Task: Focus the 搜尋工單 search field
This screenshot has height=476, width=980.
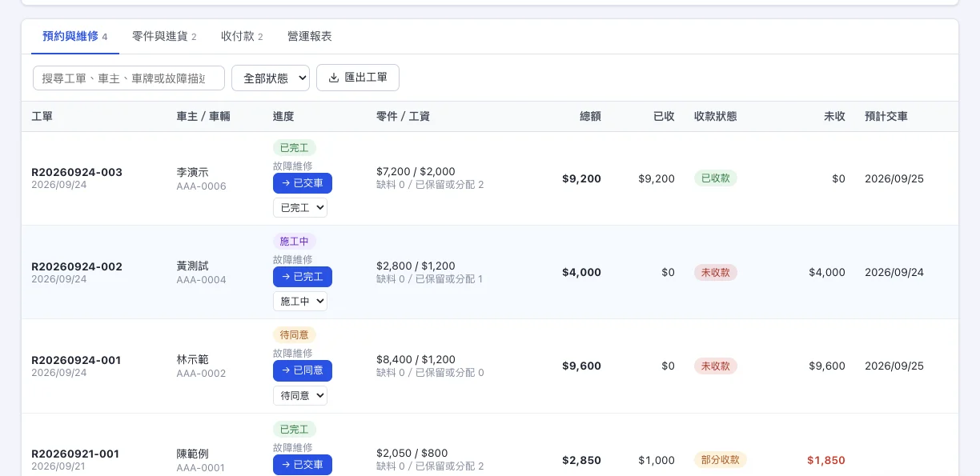Action: [129, 78]
